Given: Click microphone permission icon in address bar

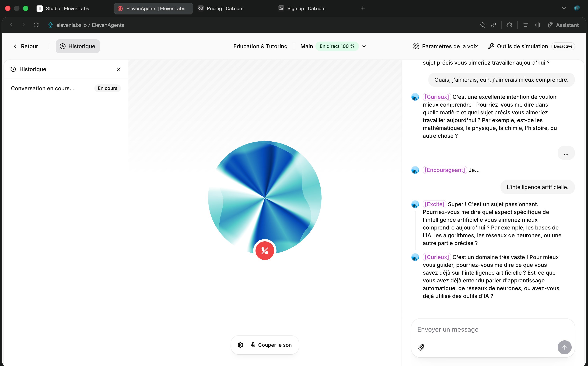Looking at the screenshot, I should [50, 25].
